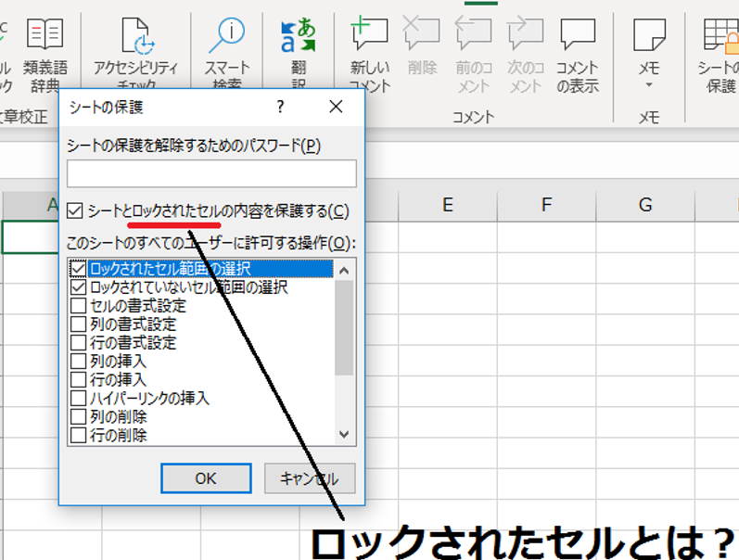Add a 新しいコメント
The image size is (739, 560).
pos(370,55)
